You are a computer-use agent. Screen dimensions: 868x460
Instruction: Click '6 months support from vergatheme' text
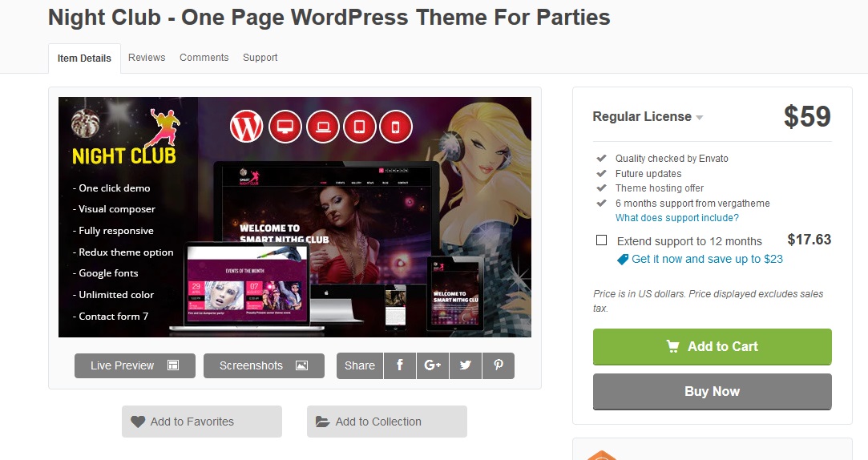(x=692, y=203)
